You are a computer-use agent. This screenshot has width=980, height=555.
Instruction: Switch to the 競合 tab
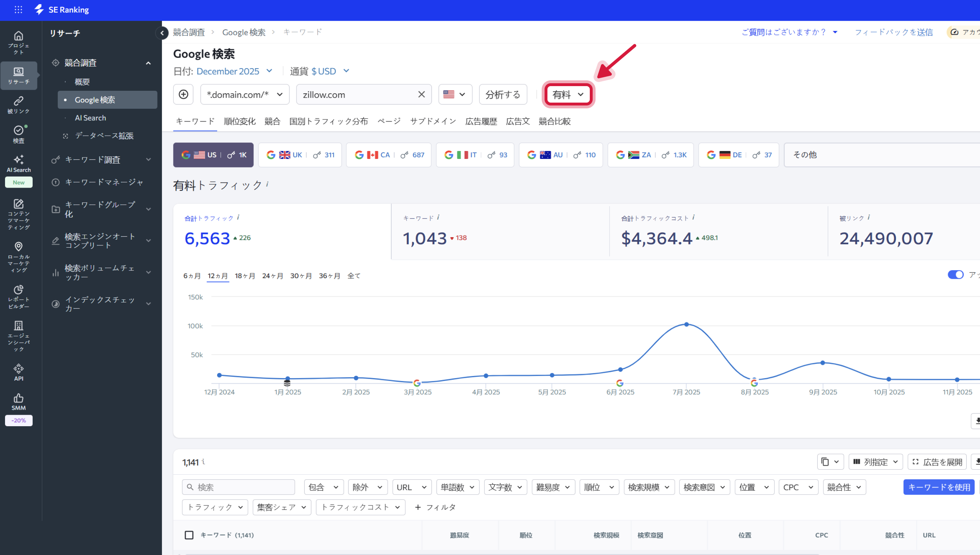[x=272, y=121]
